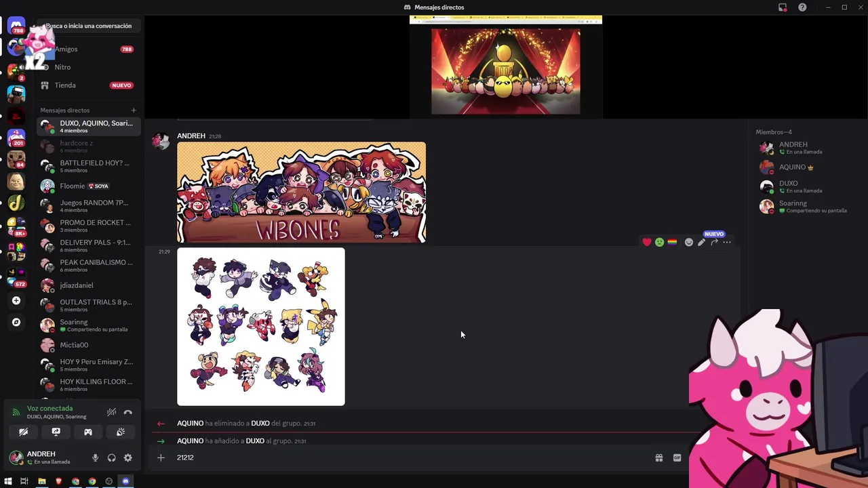Open server with 201 notification badge

pos(16,138)
